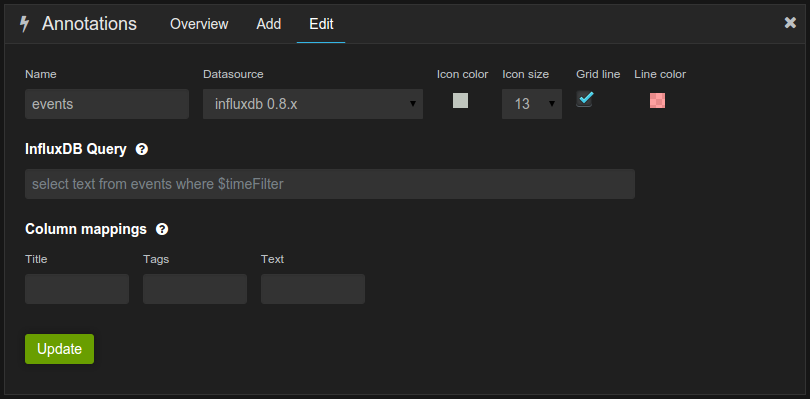This screenshot has width=810, height=399.
Task: Switch to the Overview tab
Action: pyautogui.click(x=199, y=24)
